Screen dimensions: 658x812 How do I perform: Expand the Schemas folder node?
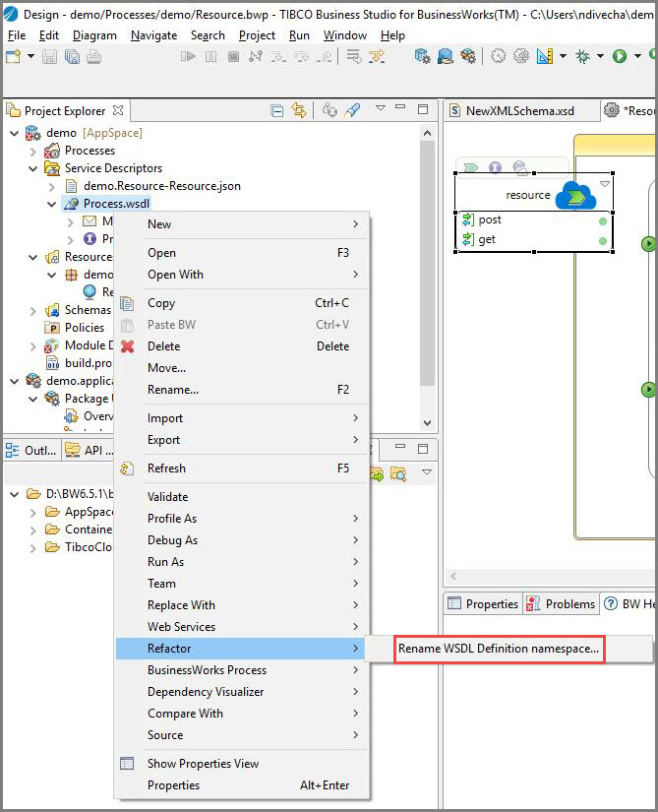tap(33, 311)
